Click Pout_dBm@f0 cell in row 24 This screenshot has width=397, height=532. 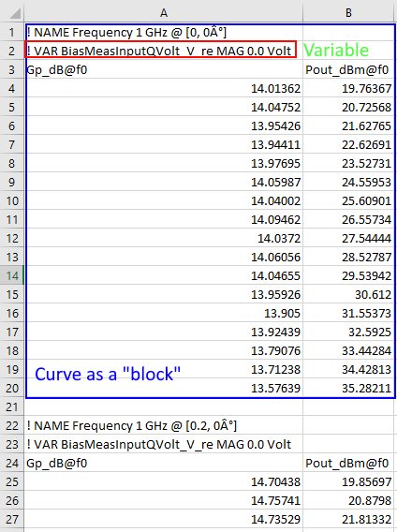[x=349, y=463]
